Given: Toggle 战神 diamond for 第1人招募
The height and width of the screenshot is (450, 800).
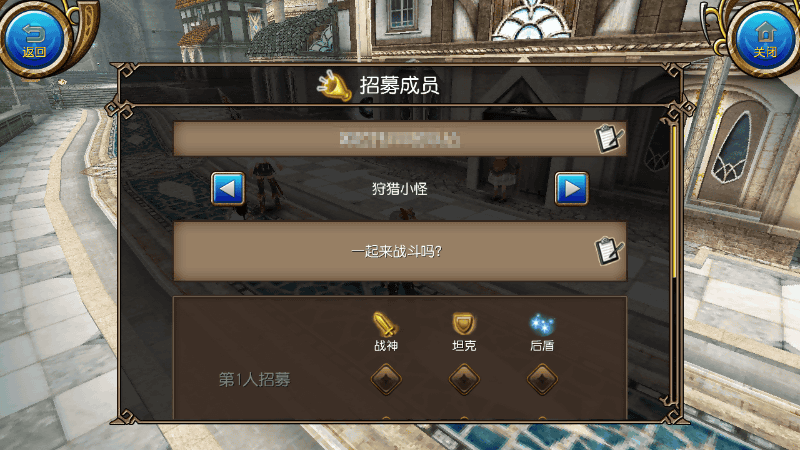Looking at the screenshot, I should 386,379.
